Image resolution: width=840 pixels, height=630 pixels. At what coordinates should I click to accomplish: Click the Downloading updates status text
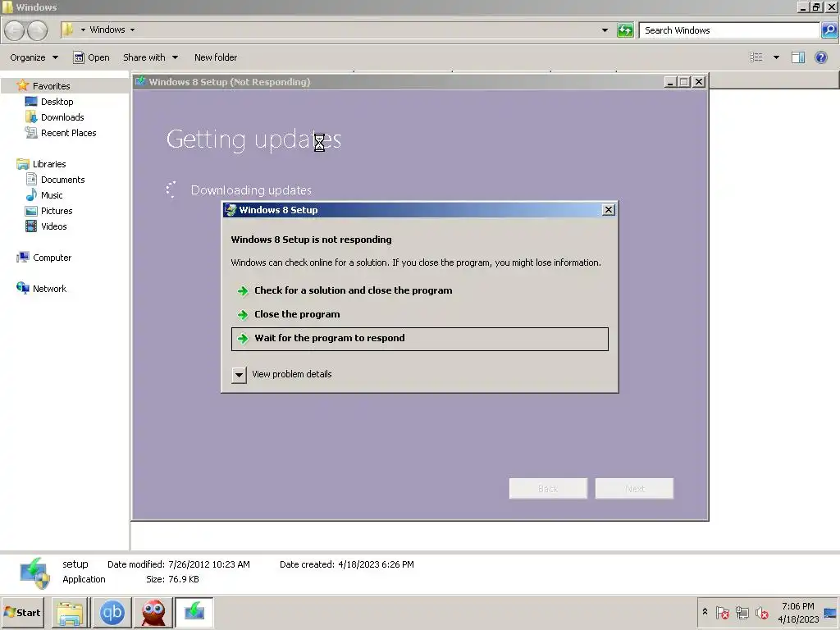click(251, 190)
